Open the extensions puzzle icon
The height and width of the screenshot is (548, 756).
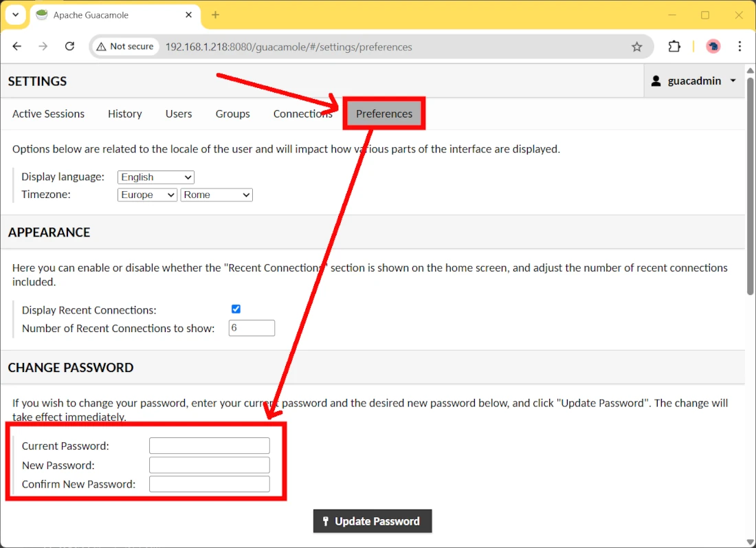coord(674,46)
